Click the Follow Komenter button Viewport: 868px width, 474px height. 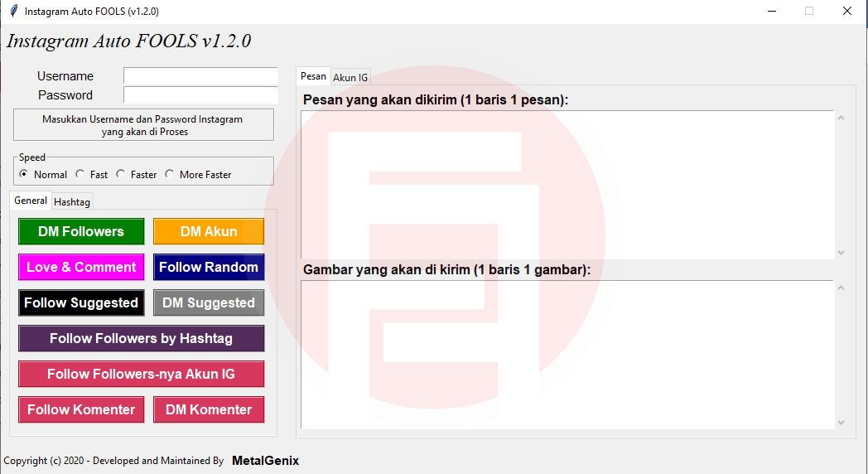tap(81, 409)
